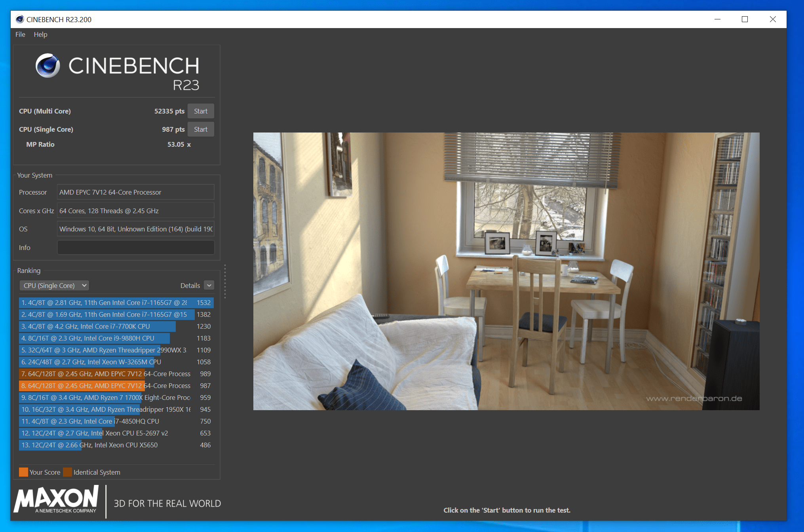The height and width of the screenshot is (532, 804).
Task: Click the MP Ratio 53.05 x value
Action: click(179, 144)
